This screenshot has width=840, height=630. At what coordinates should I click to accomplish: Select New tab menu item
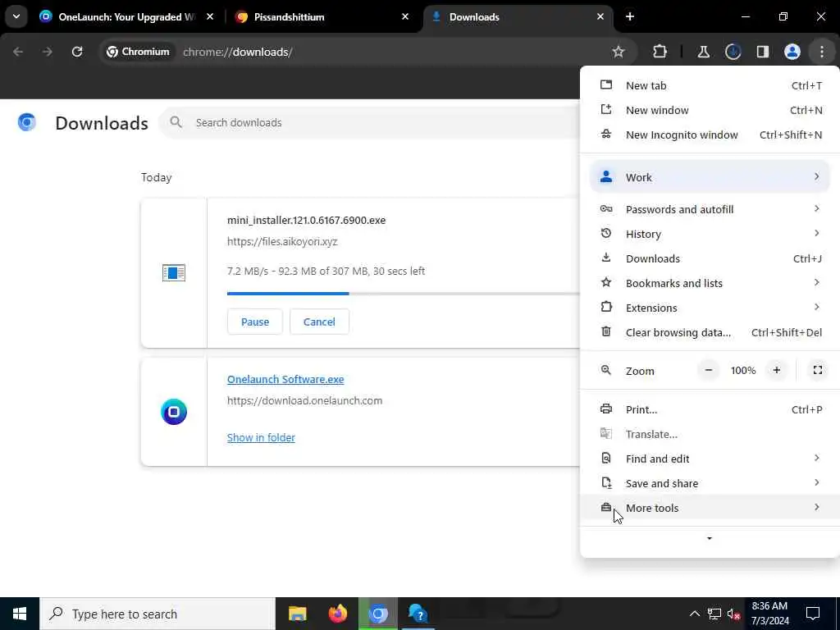710,85
